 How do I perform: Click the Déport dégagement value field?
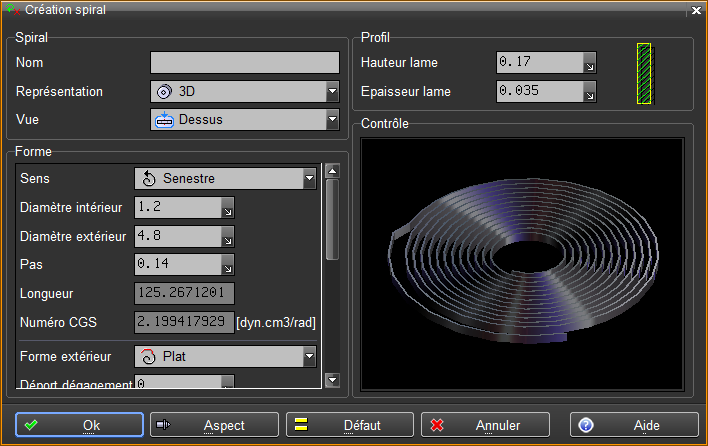pos(178,381)
